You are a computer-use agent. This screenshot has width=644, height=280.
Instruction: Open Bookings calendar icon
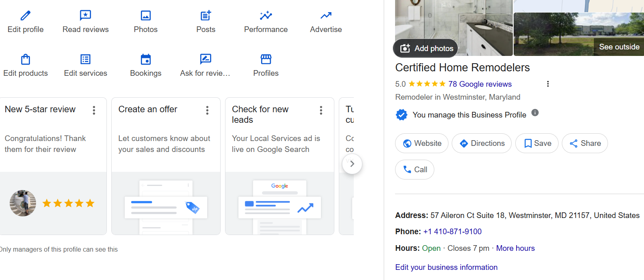coord(146,59)
